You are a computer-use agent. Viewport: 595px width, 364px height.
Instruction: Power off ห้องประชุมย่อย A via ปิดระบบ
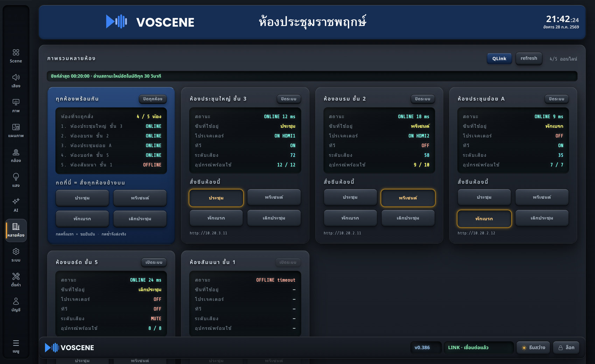pos(556,99)
